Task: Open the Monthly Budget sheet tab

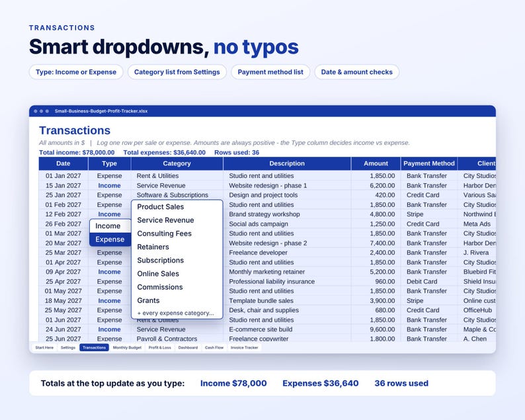Action: point(127,348)
